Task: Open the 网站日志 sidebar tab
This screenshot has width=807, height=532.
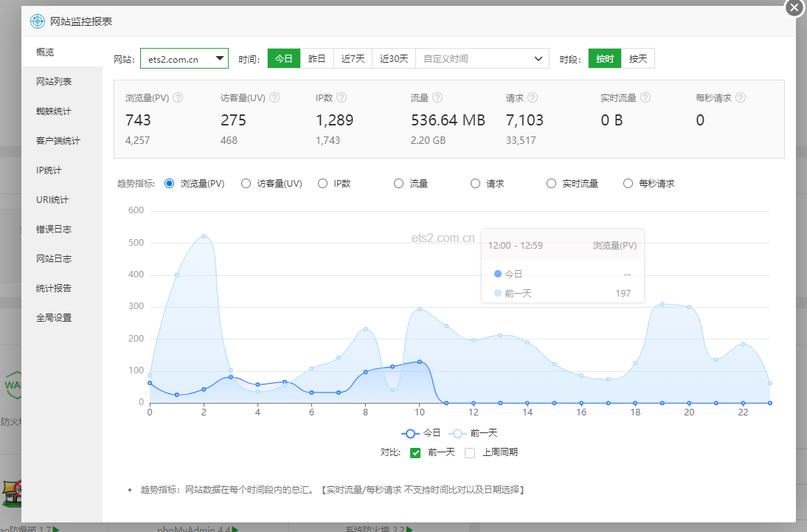Action: click(62, 258)
